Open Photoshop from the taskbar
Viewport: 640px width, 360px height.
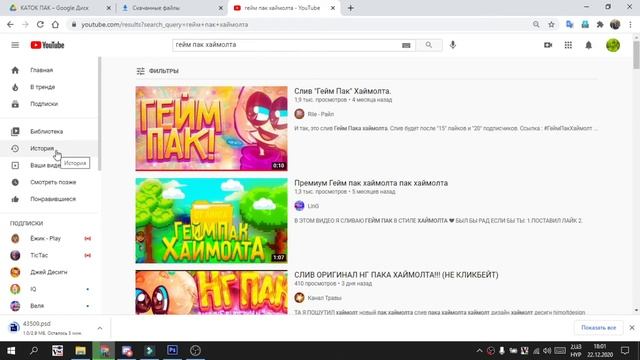coord(172,351)
